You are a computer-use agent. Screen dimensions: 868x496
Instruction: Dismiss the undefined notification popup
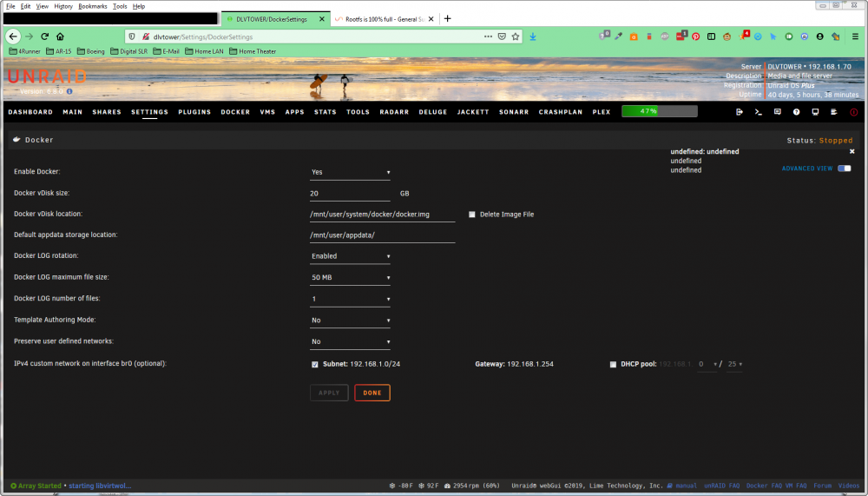tap(852, 151)
